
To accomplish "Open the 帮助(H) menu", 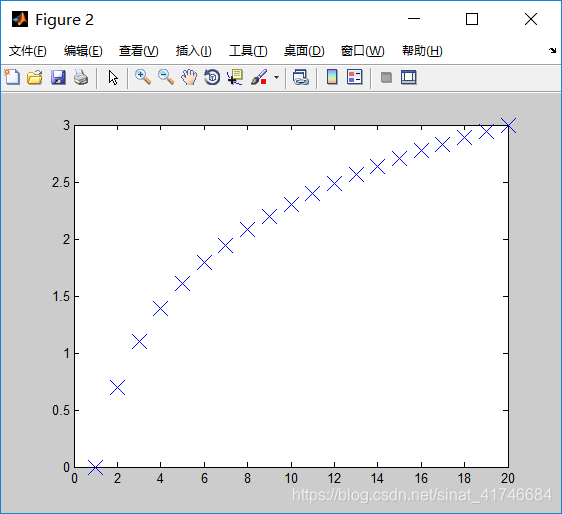I will point(422,51).
